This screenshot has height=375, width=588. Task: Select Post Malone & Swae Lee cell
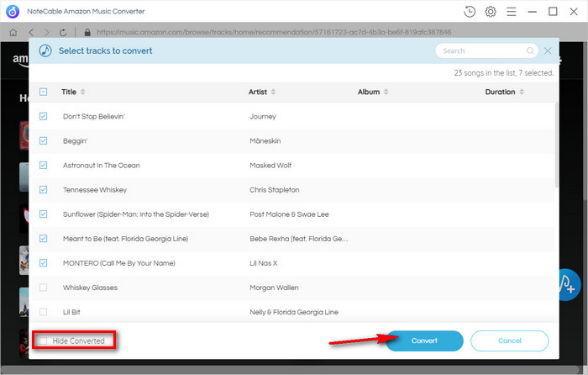tap(289, 214)
